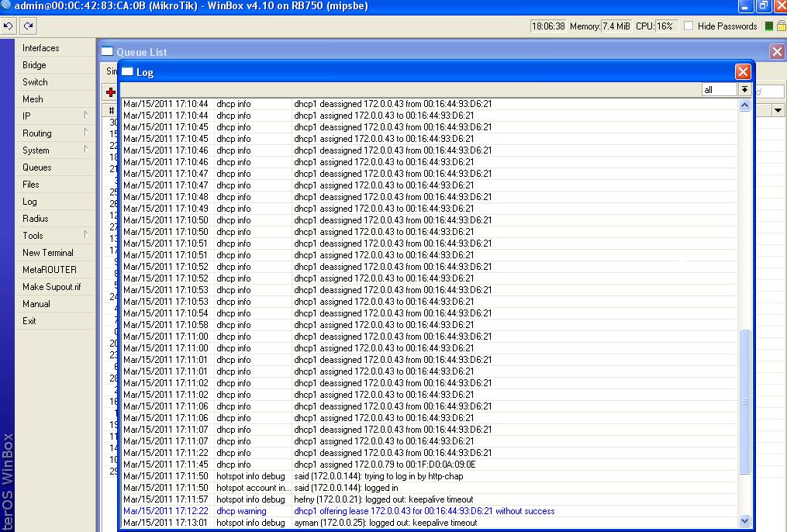Select log entry about ayman keepalive timeout
Screen dimensions: 787x532
click(430, 523)
